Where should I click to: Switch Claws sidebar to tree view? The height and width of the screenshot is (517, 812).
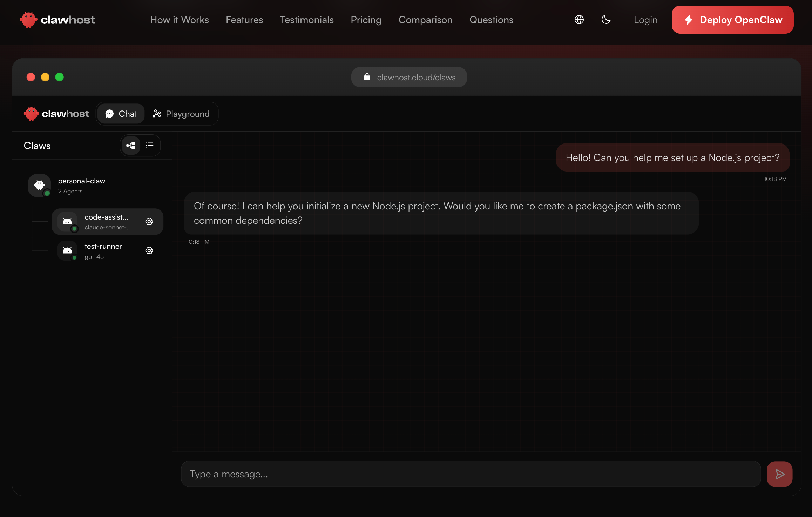point(131,146)
